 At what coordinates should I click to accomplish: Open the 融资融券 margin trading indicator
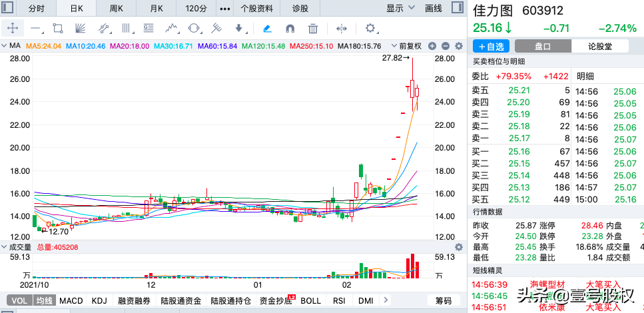pyautogui.click(x=134, y=300)
